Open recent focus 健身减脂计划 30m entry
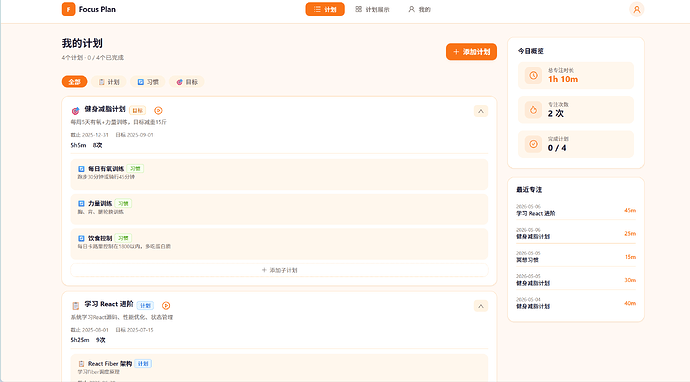690x382 pixels. (x=576, y=280)
